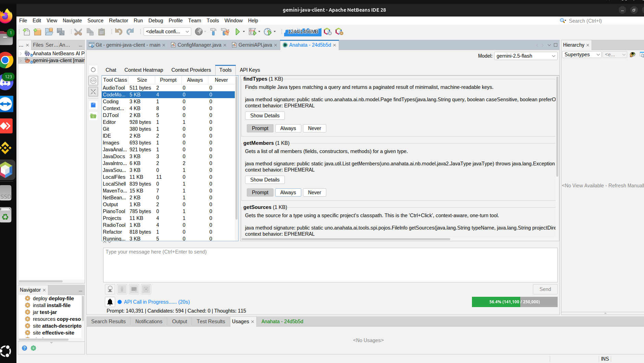Screen dimensions: 644x363
Task: Toggle the code brackets button in sidebar
Action: click(93, 81)
